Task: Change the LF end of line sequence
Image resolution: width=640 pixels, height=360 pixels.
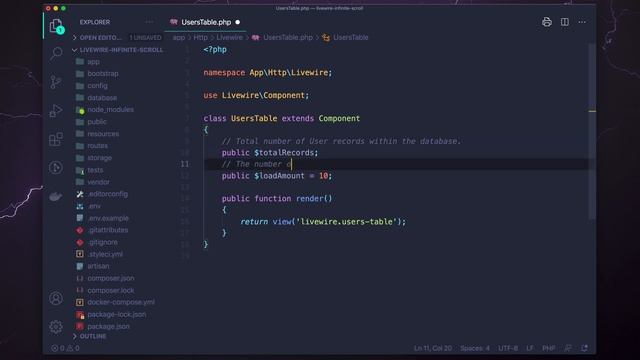Action: pyautogui.click(x=529, y=348)
